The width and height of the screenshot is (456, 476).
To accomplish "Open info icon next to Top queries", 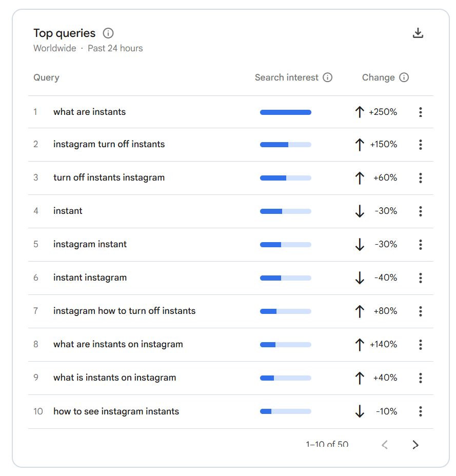I will coord(108,33).
